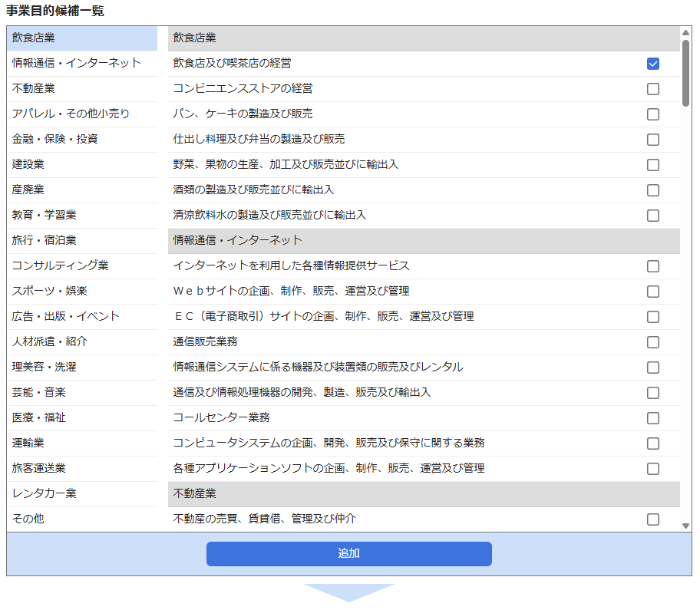The width and height of the screenshot is (700, 610).
Task: Check 不動産の売買、賃貸借、管理及び仲介 checkbox
Action: (653, 519)
